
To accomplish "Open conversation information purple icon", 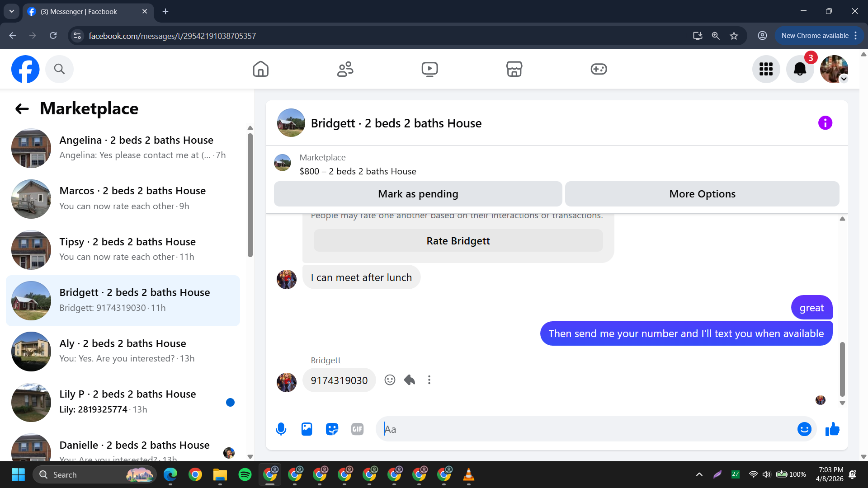I will [825, 123].
